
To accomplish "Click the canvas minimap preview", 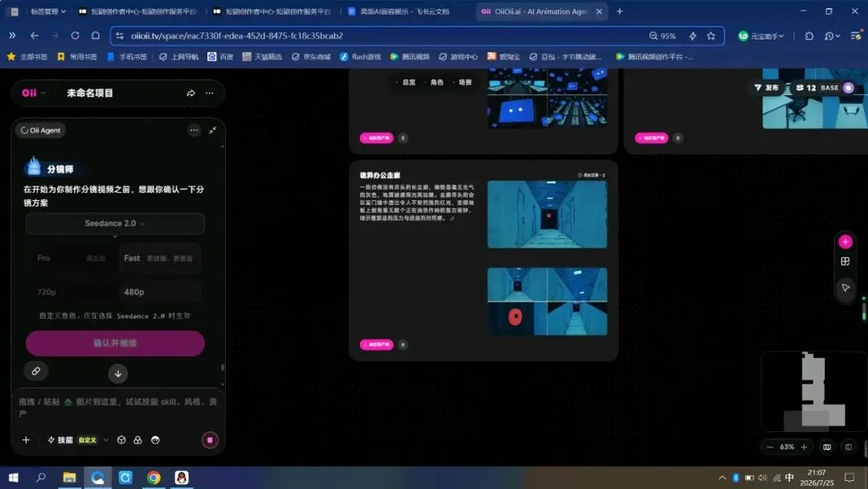I will pos(813,391).
